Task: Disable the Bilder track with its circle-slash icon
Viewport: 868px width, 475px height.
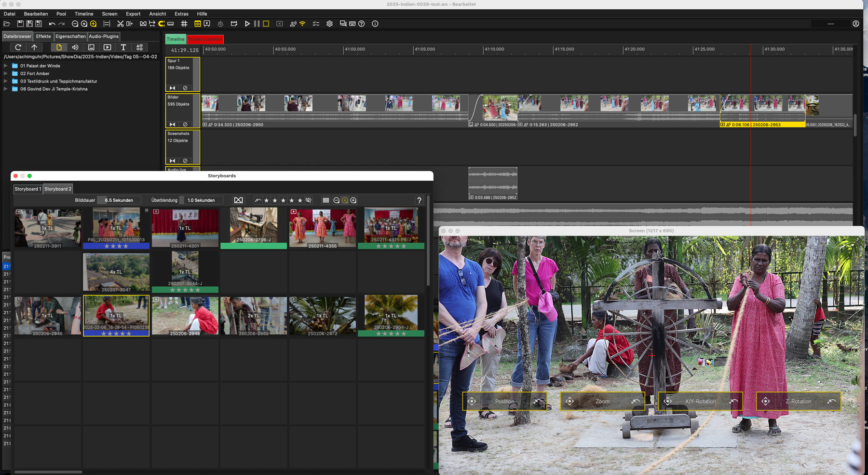Action: pyautogui.click(x=185, y=124)
